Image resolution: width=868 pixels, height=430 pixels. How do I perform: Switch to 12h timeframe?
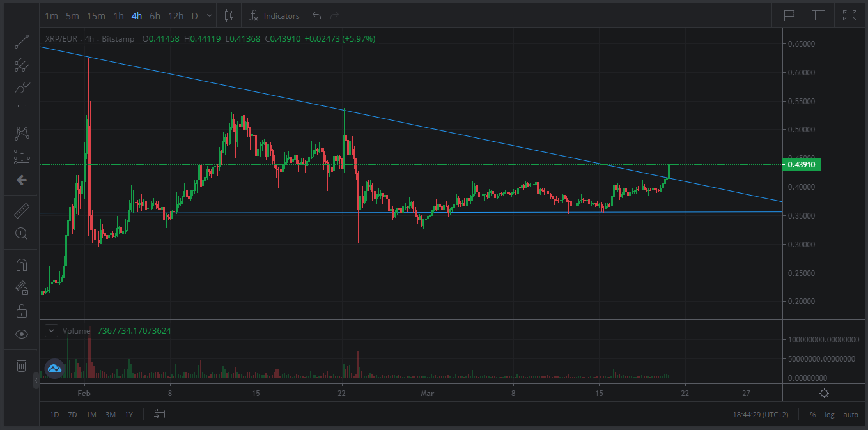(x=176, y=15)
